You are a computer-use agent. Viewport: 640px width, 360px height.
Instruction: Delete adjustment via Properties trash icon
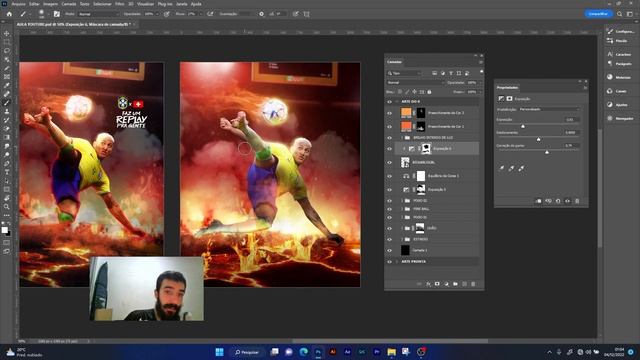pos(577,201)
